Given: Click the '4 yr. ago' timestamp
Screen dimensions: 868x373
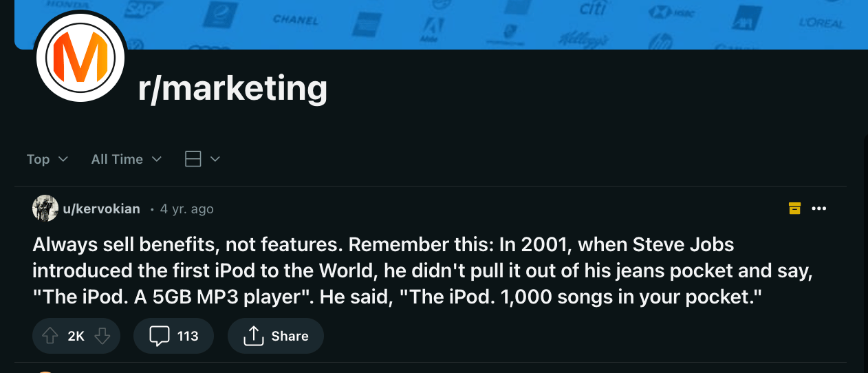Looking at the screenshot, I should coord(186,209).
